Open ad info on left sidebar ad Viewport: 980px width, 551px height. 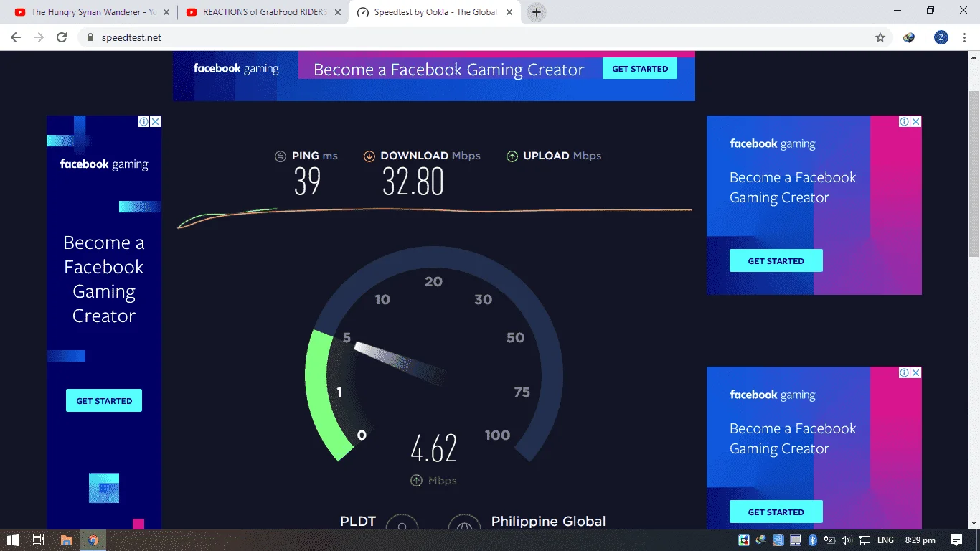[144, 122]
